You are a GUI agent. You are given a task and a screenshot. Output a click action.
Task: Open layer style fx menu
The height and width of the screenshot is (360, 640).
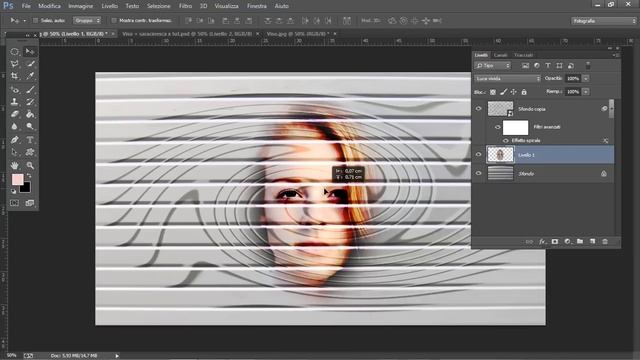coord(542,242)
